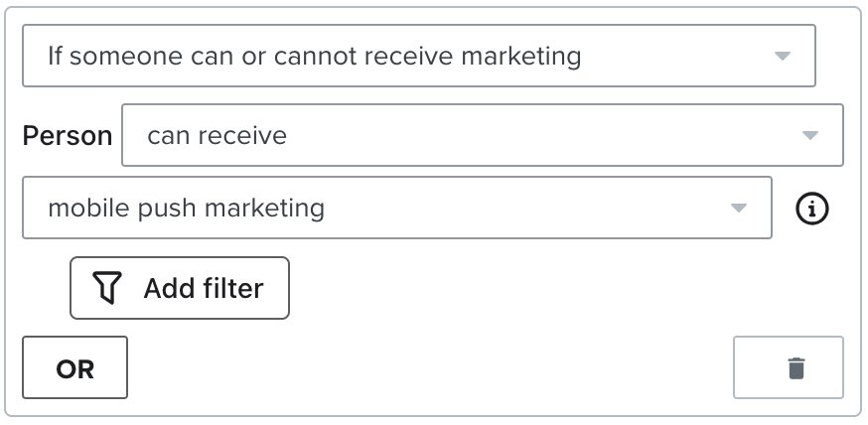Expand the condition type dropdown arrow
This screenshot has width=868, height=425.
782,57
